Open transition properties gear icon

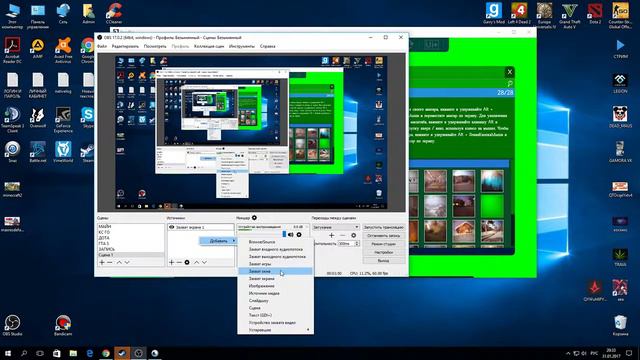pyautogui.click(x=353, y=236)
